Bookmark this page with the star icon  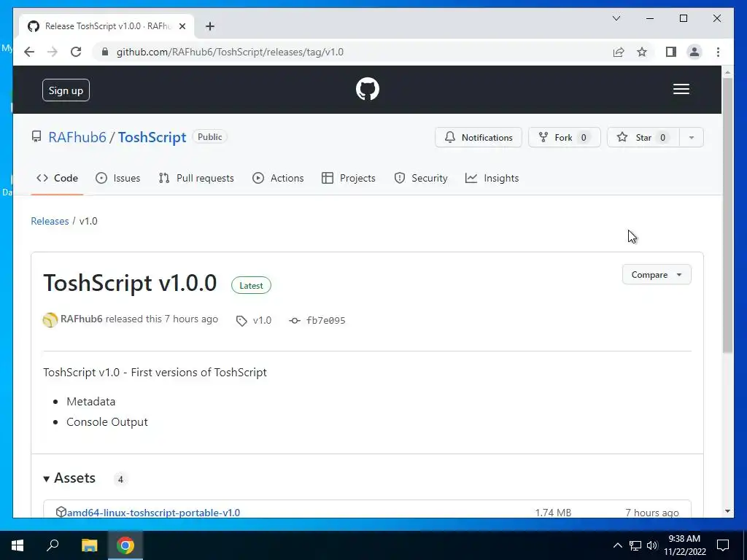pos(642,52)
